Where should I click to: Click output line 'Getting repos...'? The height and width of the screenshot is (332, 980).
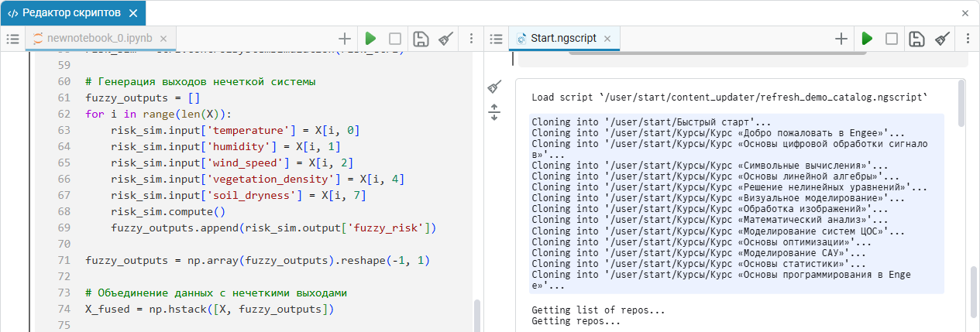pos(576,320)
